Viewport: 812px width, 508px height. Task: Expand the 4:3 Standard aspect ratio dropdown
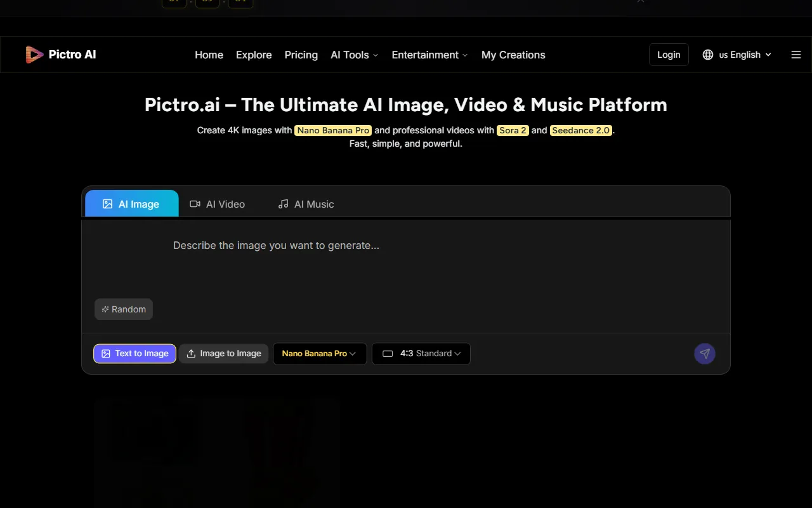pos(421,354)
